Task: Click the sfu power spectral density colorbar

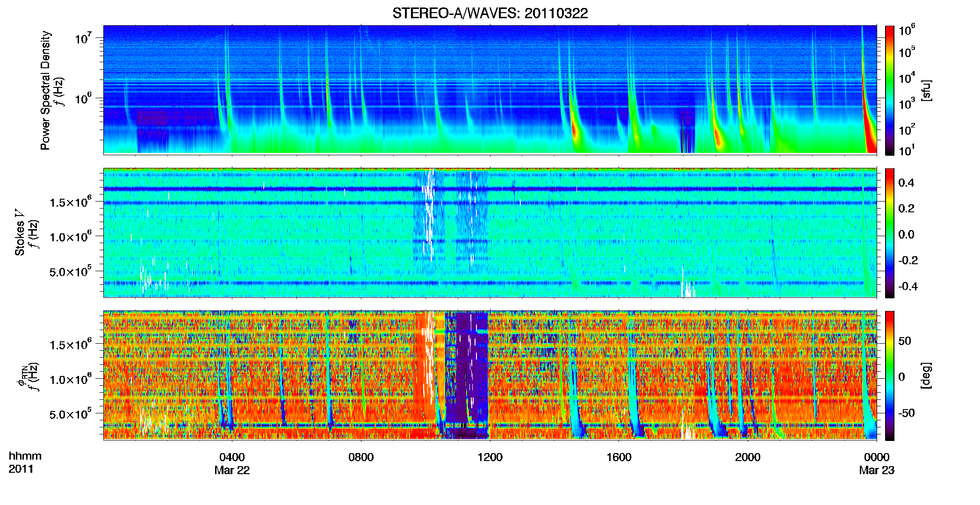Action: click(890, 90)
